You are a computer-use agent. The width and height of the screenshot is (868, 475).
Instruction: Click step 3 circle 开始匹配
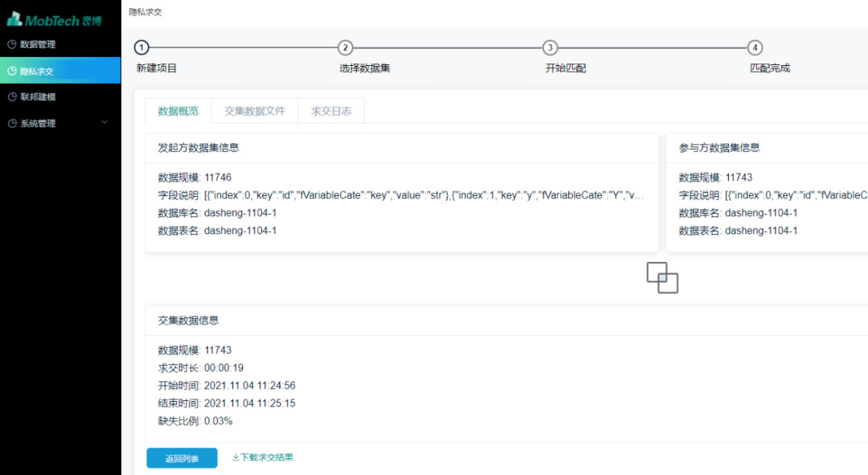point(550,47)
